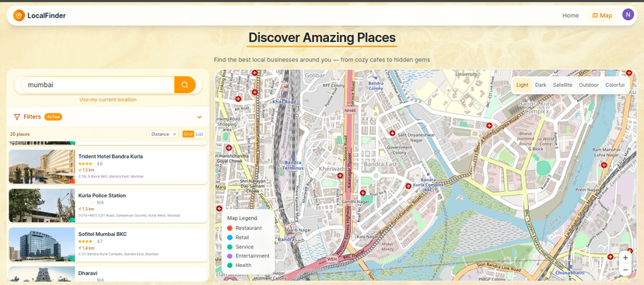Open the purple N user avatar
The width and height of the screenshot is (644, 285).
click(x=628, y=15)
